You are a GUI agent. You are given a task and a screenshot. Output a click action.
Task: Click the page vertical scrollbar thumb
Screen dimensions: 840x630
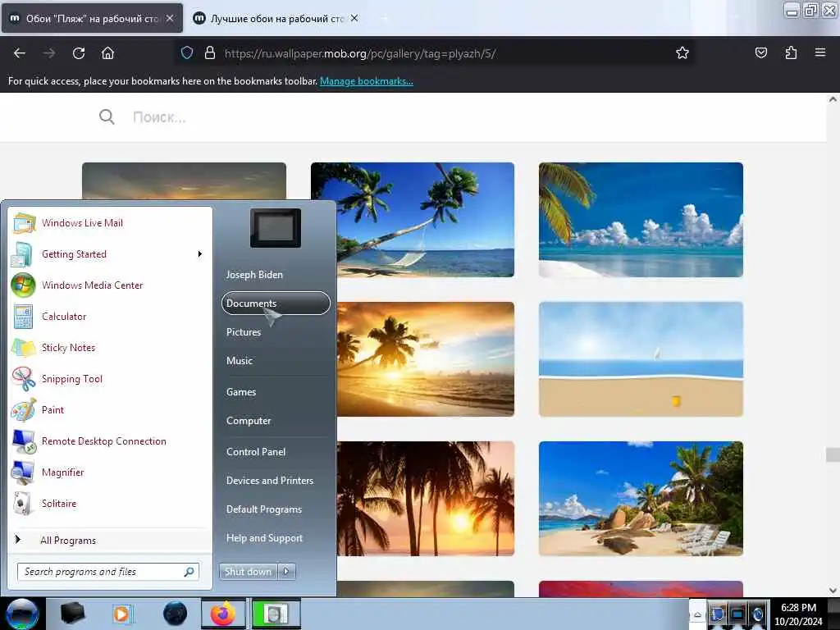coord(833,454)
